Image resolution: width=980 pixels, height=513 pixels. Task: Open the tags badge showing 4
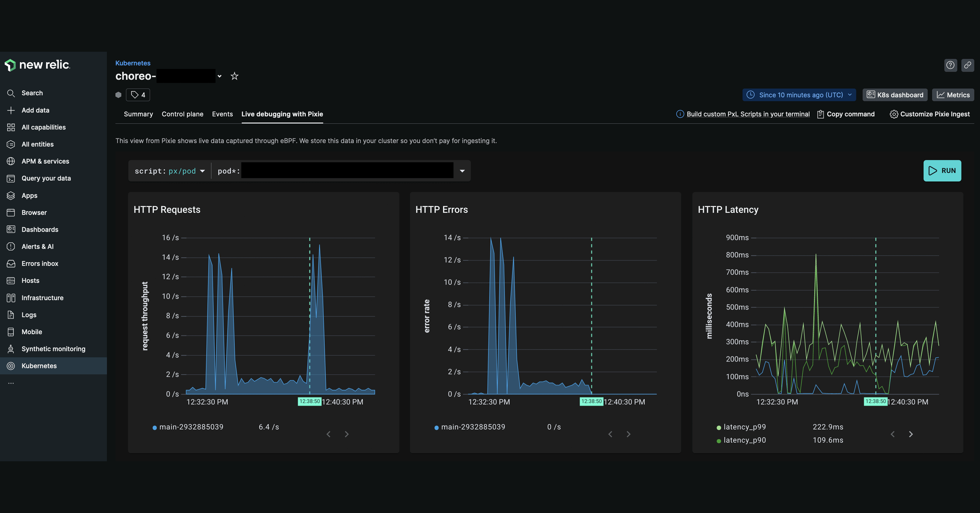point(138,95)
